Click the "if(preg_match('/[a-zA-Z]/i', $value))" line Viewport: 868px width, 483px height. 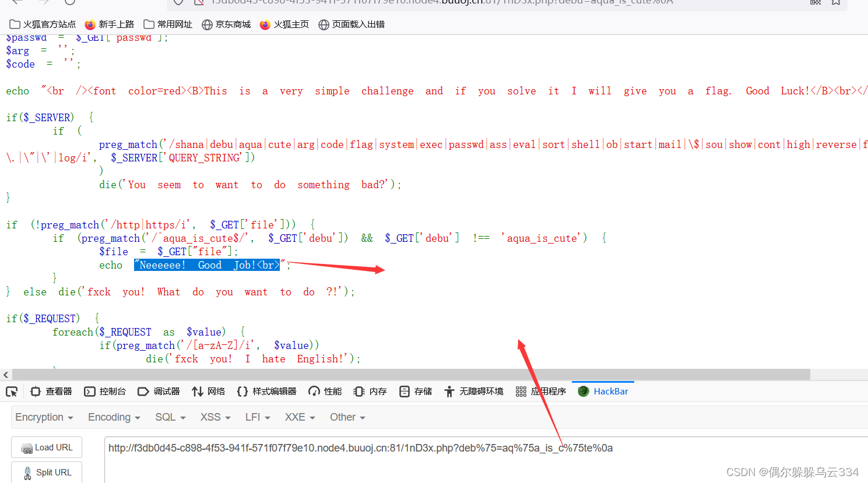[x=209, y=345]
